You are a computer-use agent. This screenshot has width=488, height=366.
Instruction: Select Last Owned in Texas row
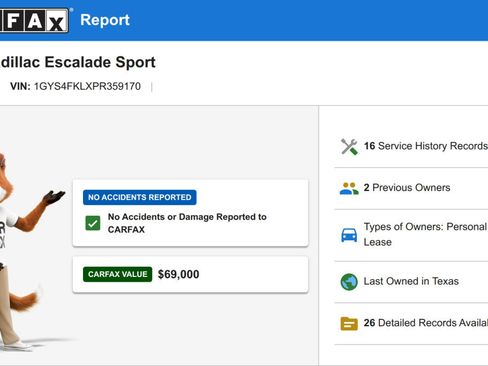click(x=411, y=282)
